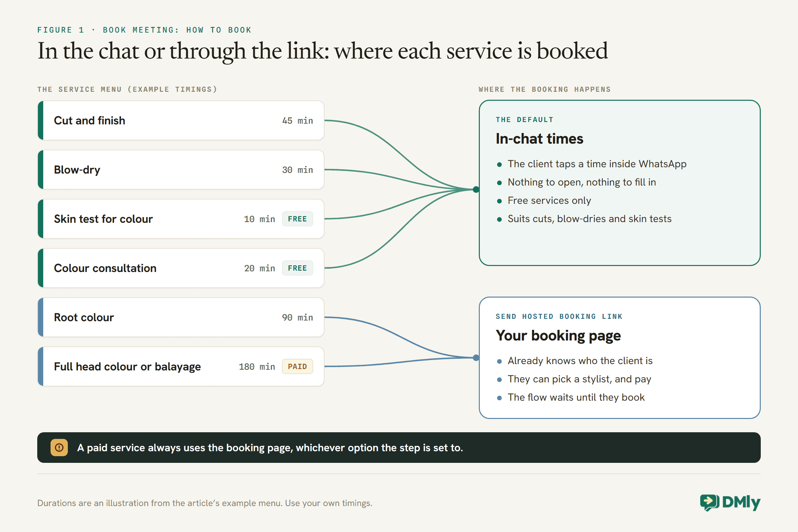Viewport: 798px width, 532px height.
Task: Click the 180 min duration
Action: pos(257,366)
